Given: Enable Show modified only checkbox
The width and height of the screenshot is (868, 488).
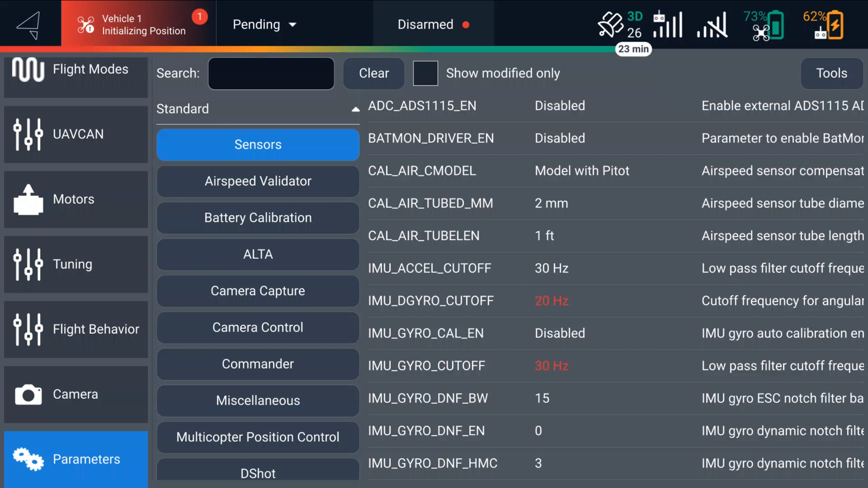Looking at the screenshot, I should click(x=426, y=73).
